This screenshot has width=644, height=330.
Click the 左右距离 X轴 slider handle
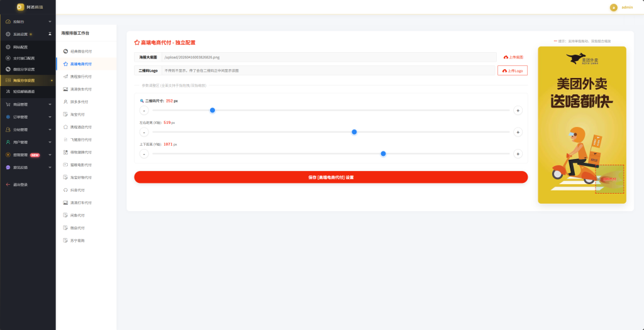pos(354,132)
